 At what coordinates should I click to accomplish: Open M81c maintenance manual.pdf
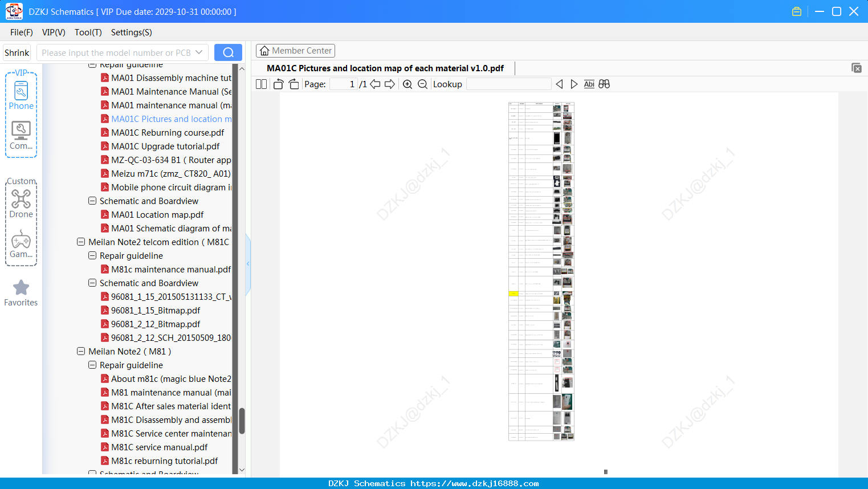click(171, 270)
